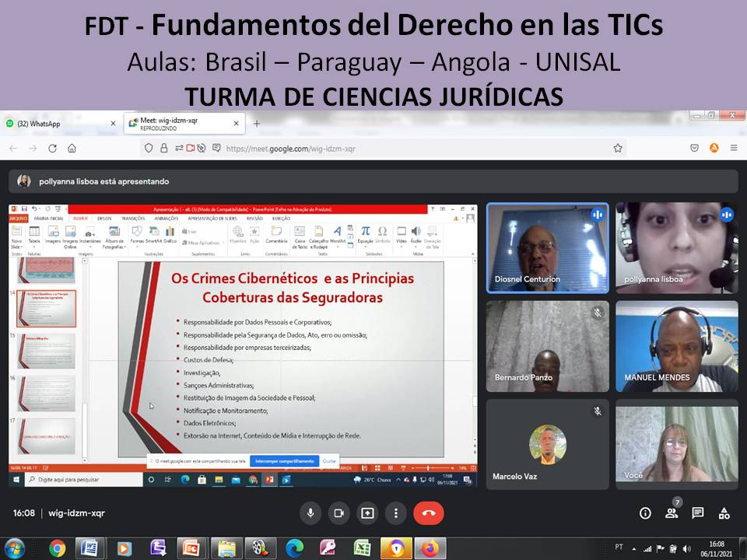Image resolution: width=747 pixels, height=560 pixels.
Task: Toggle camera in Meet call controls
Action: point(338,513)
